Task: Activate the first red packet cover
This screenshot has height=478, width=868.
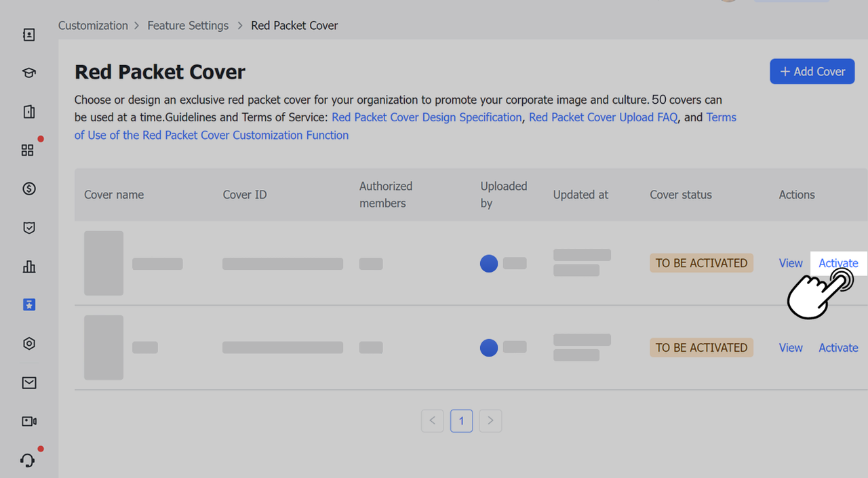Action: pyautogui.click(x=838, y=263)
